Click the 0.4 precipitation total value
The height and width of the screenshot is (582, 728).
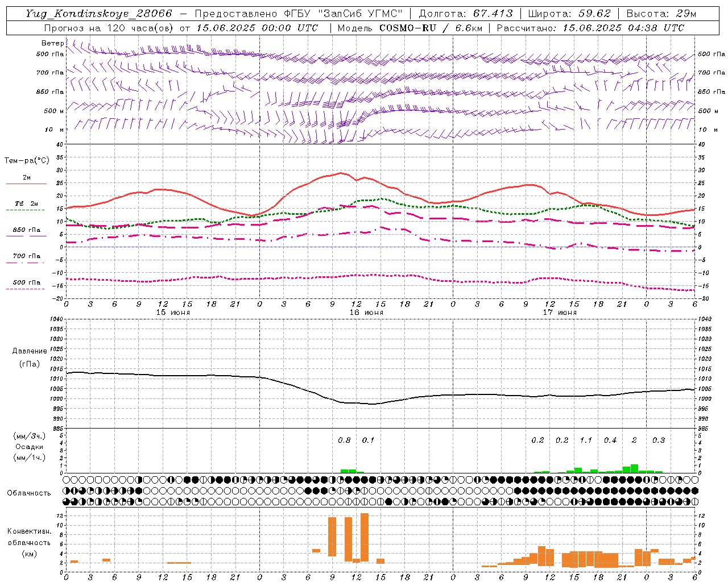click(610, 440)
